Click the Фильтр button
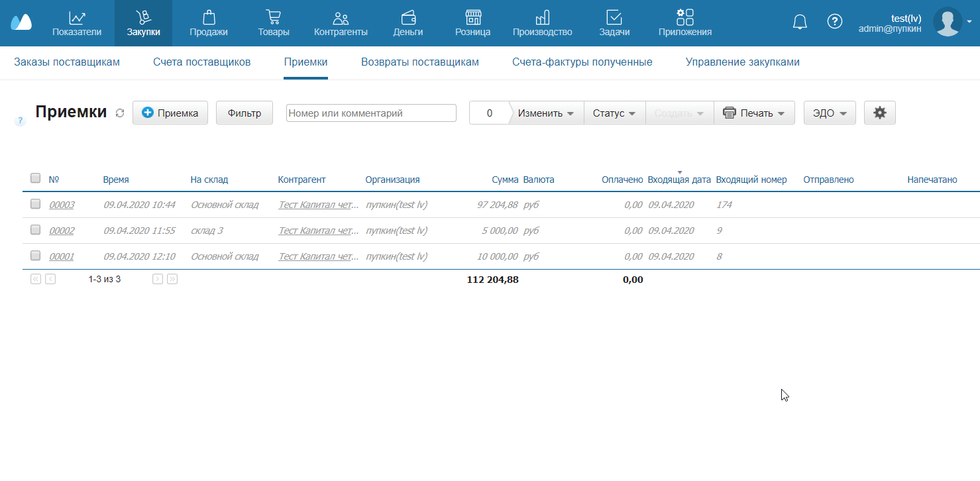 [245, 113]
